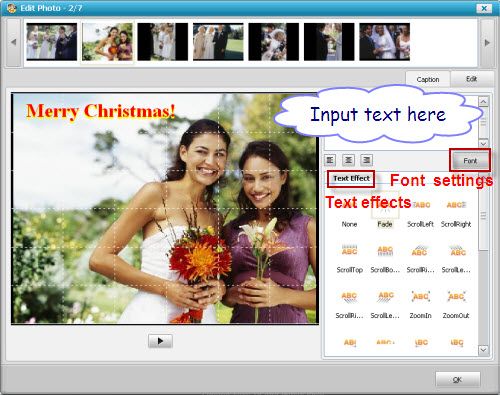Show previous photos with filmstrip left arrow
Screen dimensions: 500x395
pos(13,43)
